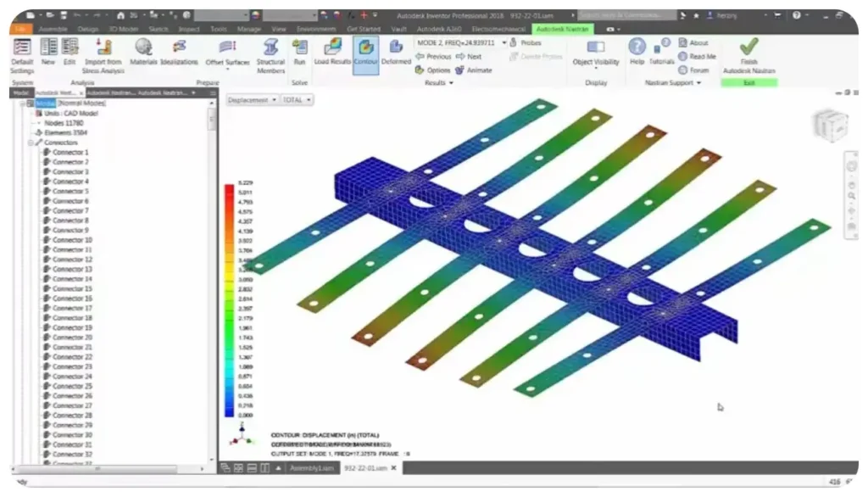
Task: Click the signed-in user name in title bar
Action: (x=726, y=15)
